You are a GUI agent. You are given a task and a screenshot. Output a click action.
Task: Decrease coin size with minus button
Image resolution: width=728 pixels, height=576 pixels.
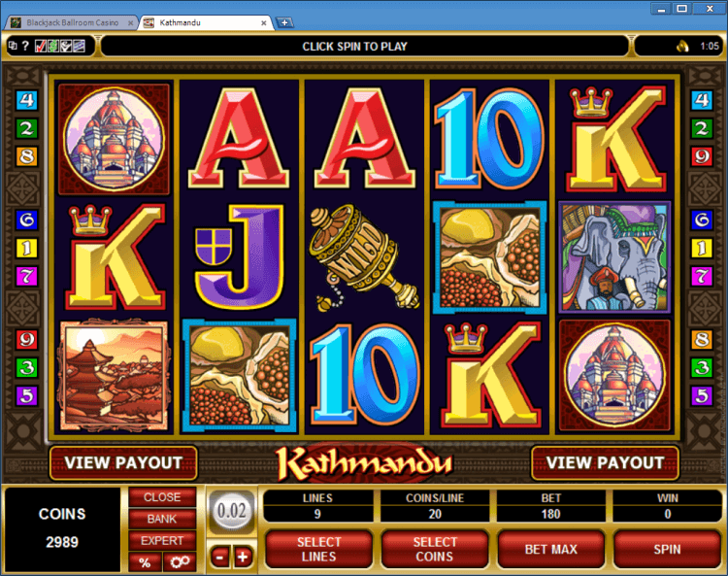pos(220,557)
